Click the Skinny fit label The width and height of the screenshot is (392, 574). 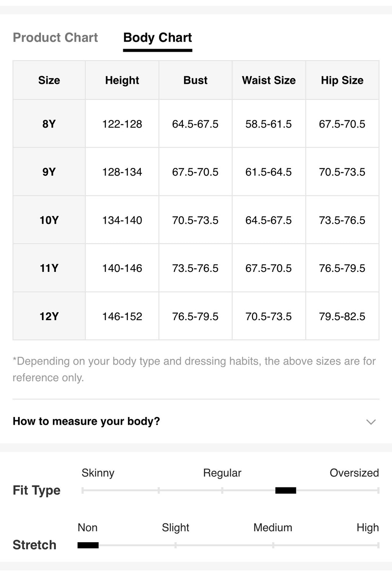click(98, 473)
